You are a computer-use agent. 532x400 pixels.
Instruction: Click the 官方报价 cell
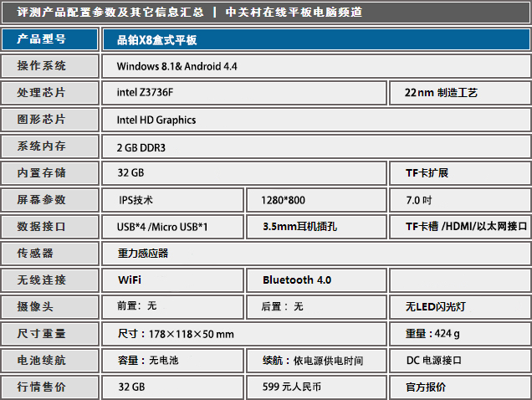tap(460, 387)
